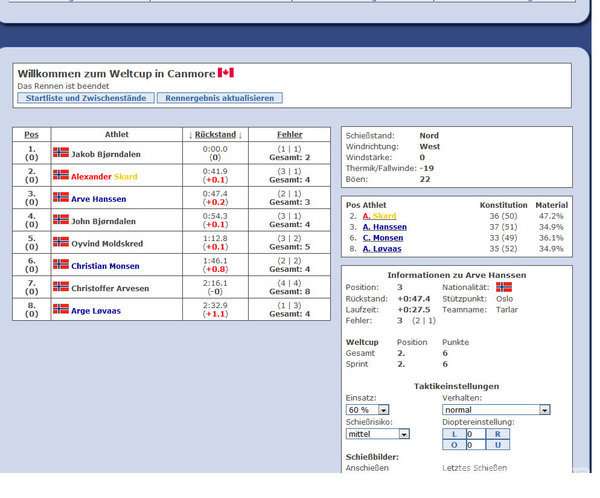Sort results by Rückstand column header
Image resolution: width=600 pixels, height=498 pixels.
pyautogui.click(x=215, y=134)
